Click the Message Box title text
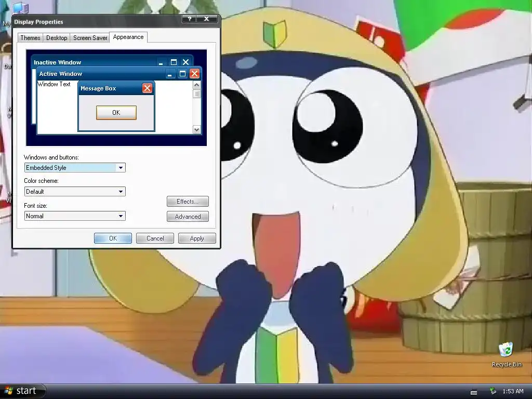532x399 pixels. 98,88
